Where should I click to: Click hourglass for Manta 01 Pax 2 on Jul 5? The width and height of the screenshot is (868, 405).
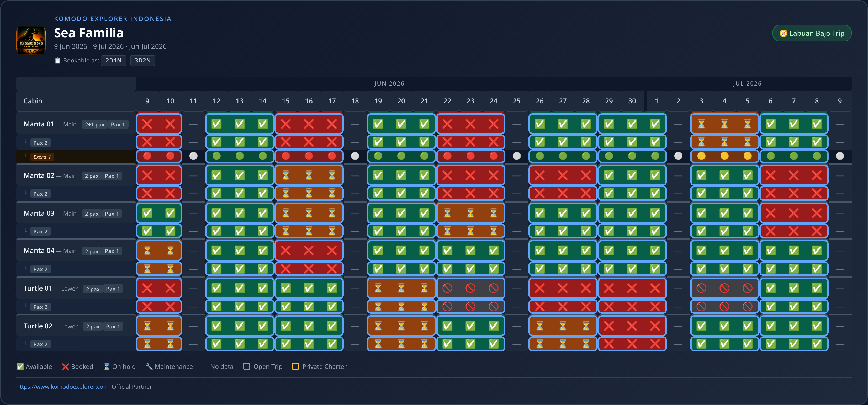(747, 142)
